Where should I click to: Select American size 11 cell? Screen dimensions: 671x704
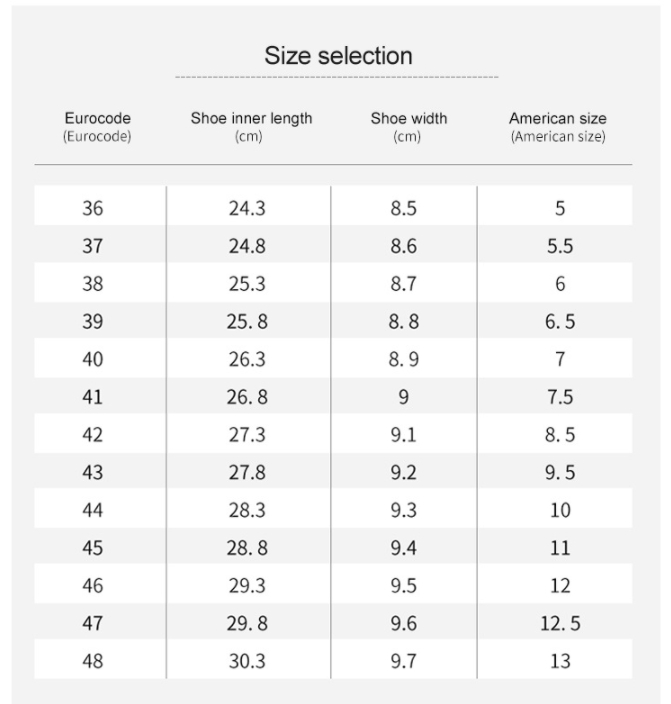[560, 548]
